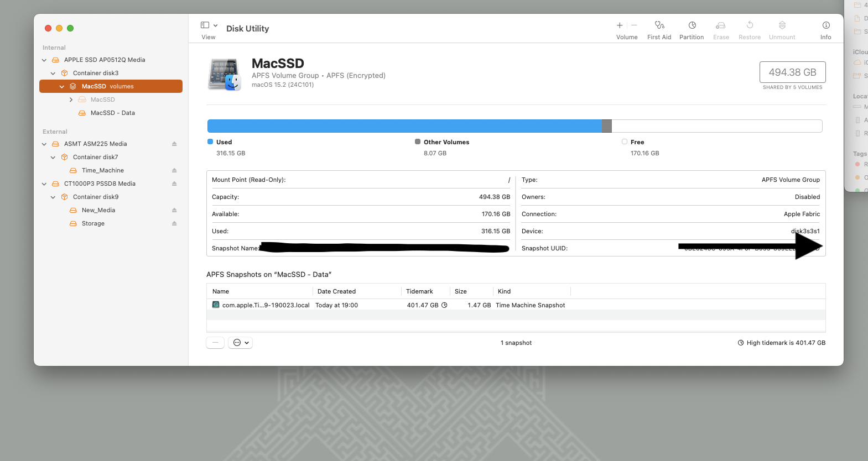Eject the Storage volume
Viewport: 868px width, 461px height.
coord(174,223)
